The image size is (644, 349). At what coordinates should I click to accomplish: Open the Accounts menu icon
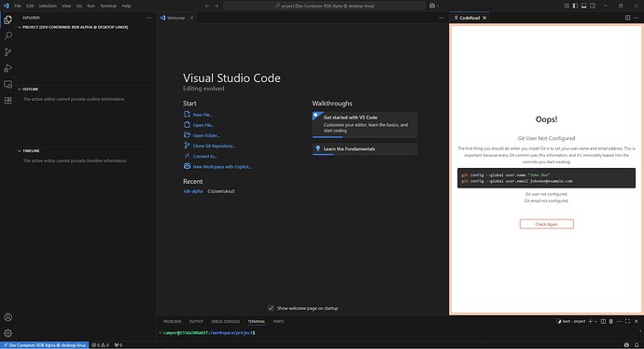click(7, 317)
